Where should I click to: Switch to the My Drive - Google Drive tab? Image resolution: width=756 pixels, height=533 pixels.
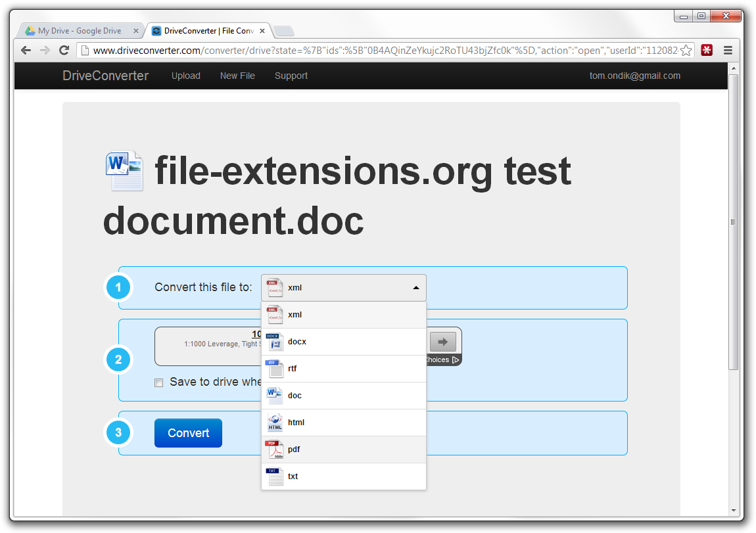click(x=80, y=31)
